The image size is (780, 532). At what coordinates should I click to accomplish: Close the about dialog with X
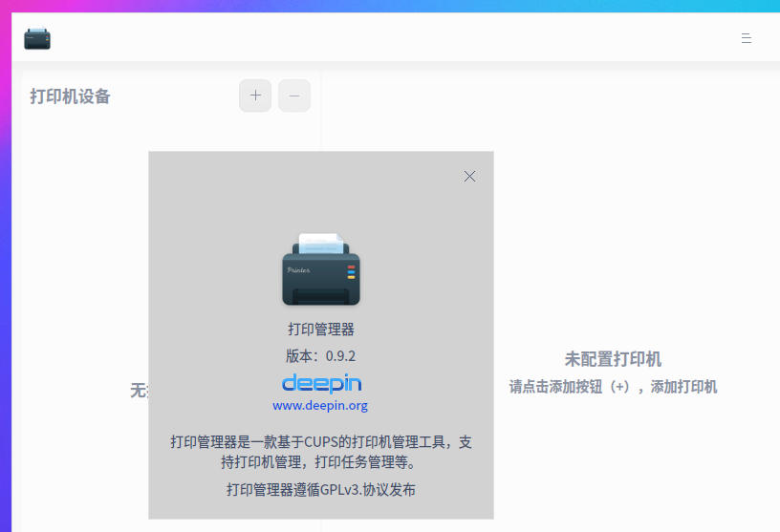coord(469,176)
